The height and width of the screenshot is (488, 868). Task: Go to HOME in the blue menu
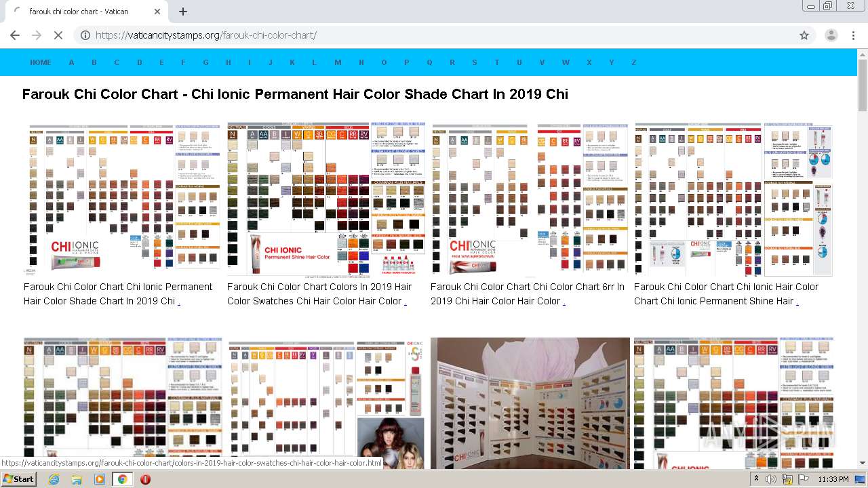(41, 62)
